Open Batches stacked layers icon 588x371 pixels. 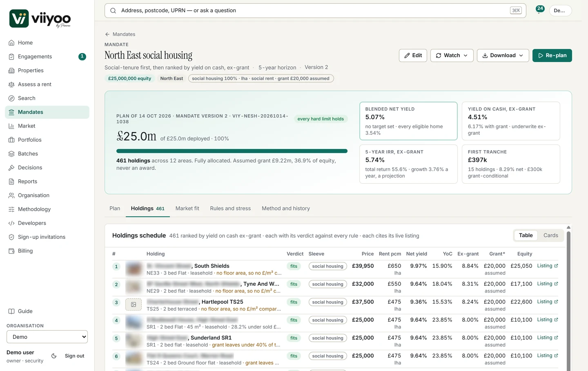click(x=11, y=154)
